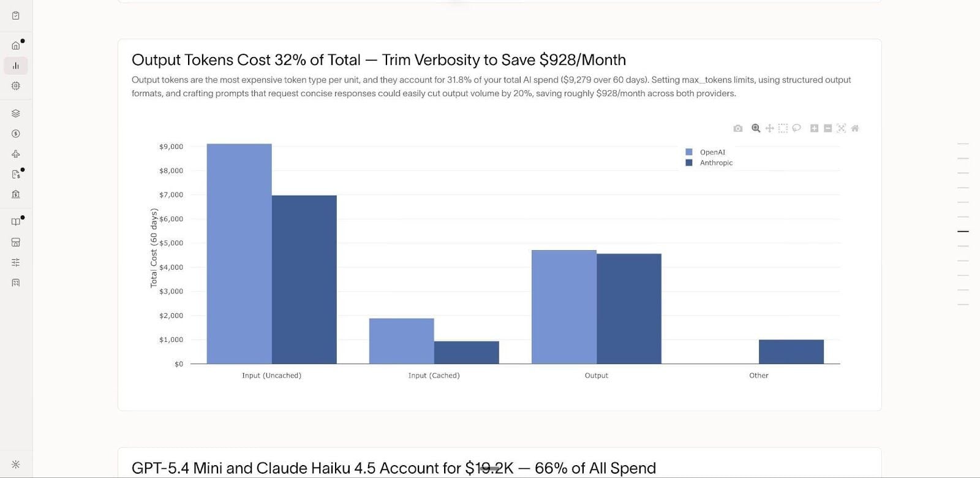Image resolution: width=980 pixels, height=478 pixels.
Task: Zoom out the chart with minus icon
Action: [827, 128]
